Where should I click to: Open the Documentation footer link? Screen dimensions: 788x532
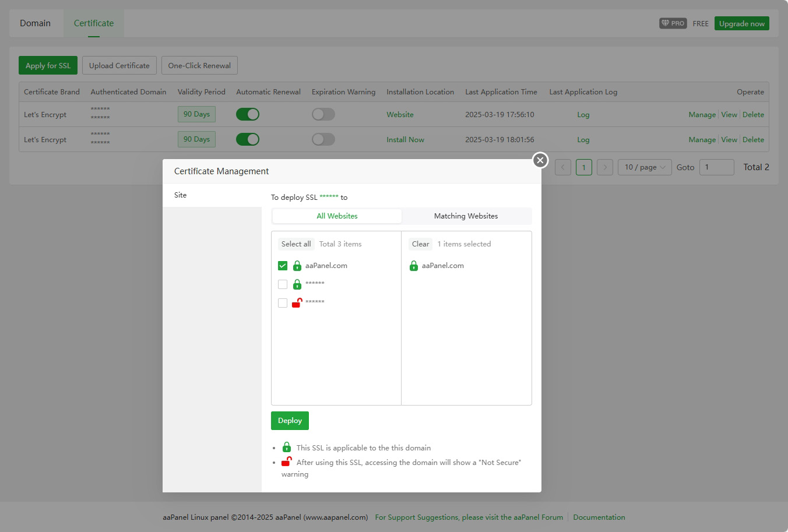click(599, 517)
